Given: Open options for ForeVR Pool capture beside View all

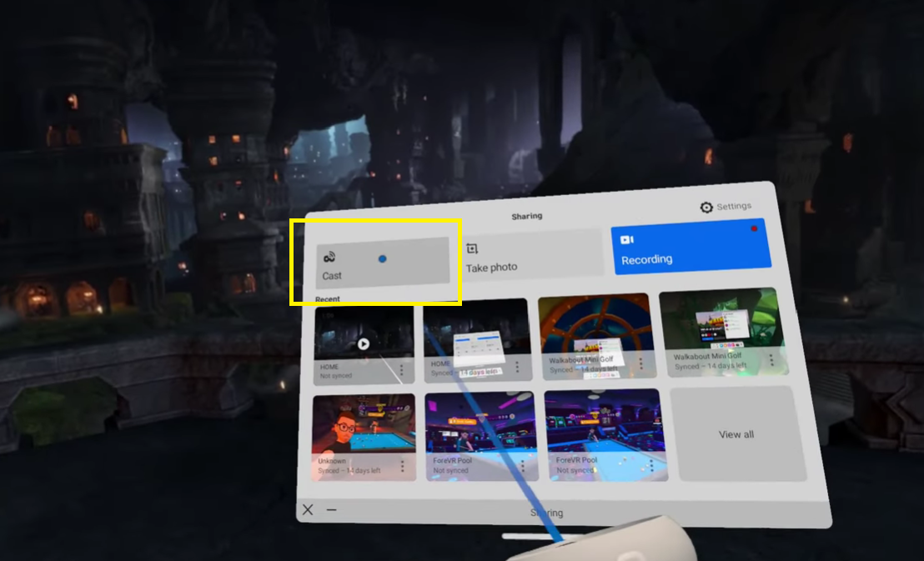Looking at the screenshot, I should tap(651, 465).
